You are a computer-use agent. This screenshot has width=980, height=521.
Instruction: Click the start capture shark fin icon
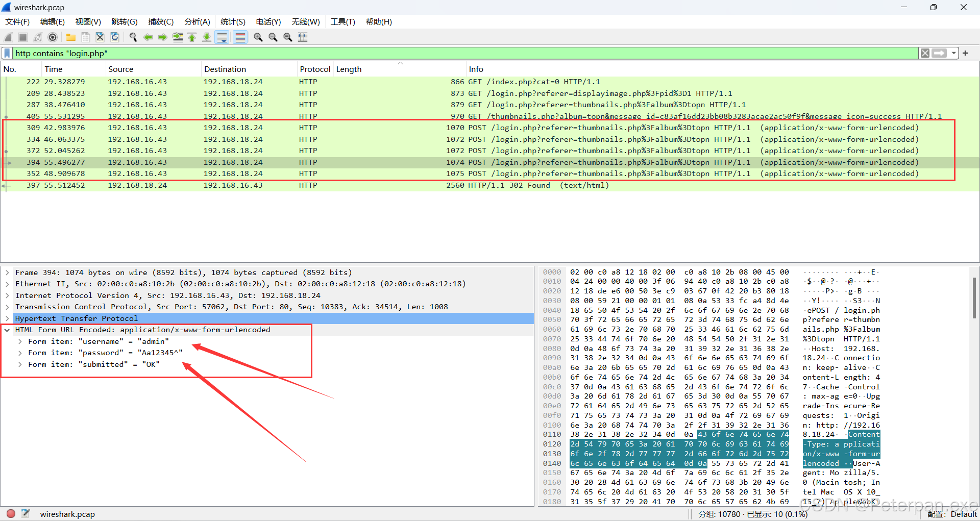(8, 37)
